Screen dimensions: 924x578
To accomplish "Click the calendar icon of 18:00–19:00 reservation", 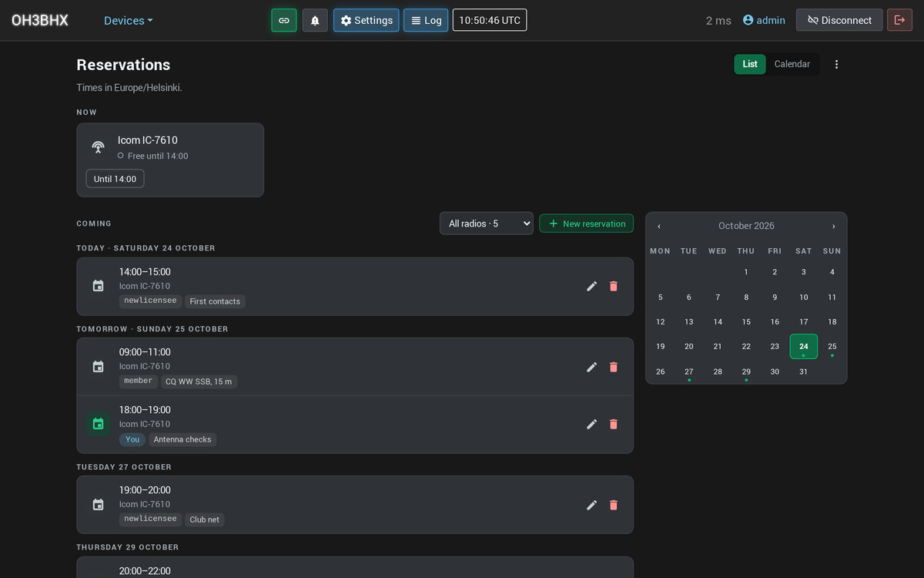I will [98, 424].
